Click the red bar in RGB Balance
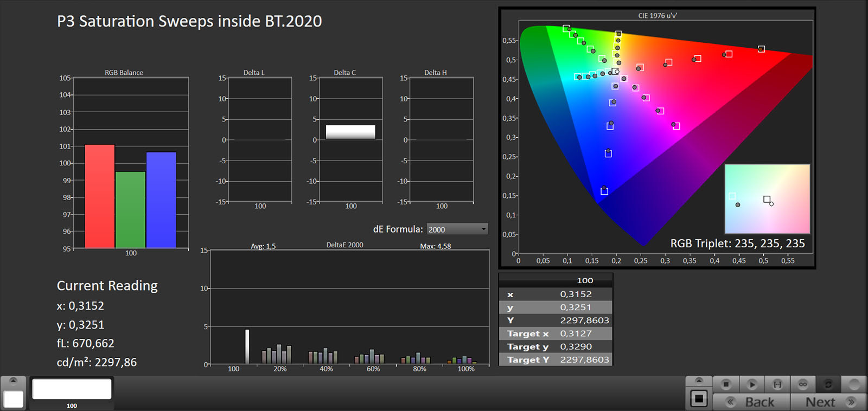Image resolution: width=868 pixels, height=411 pixels. coord(100,196)
